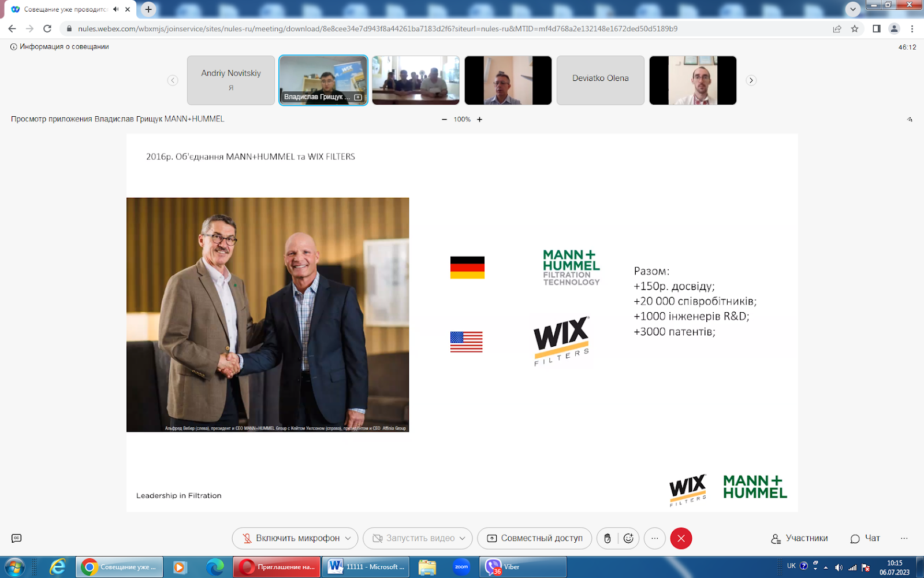Click the address bar URL

click(378, 28)
